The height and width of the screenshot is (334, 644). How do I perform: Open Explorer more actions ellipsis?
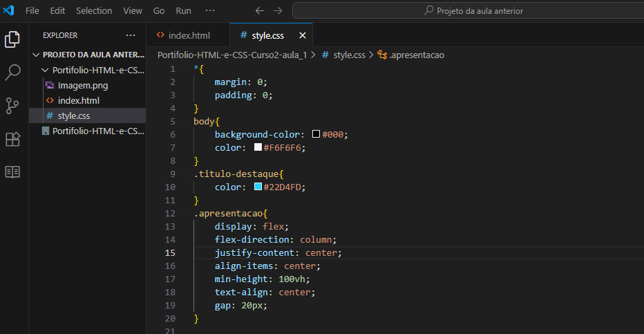click(131, 35)
